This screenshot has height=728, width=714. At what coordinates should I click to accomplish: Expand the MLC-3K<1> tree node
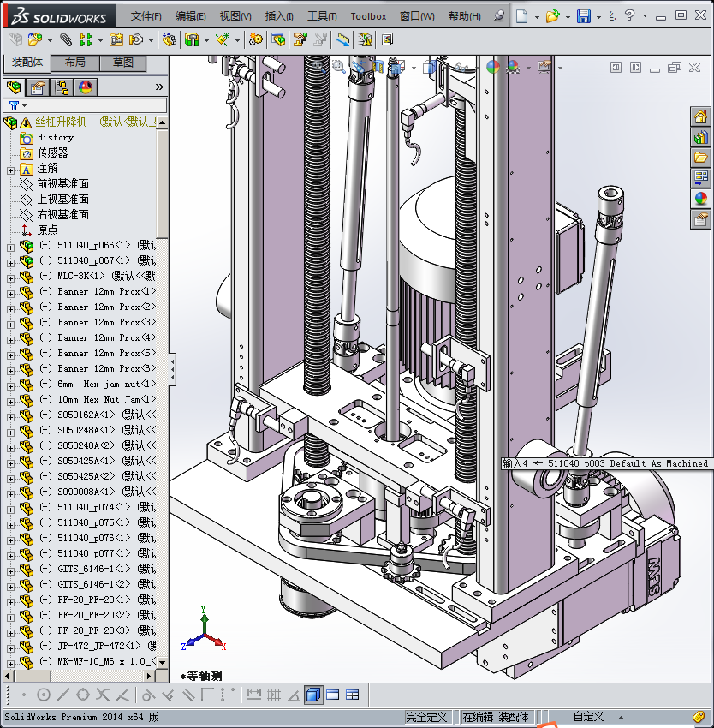10,276
